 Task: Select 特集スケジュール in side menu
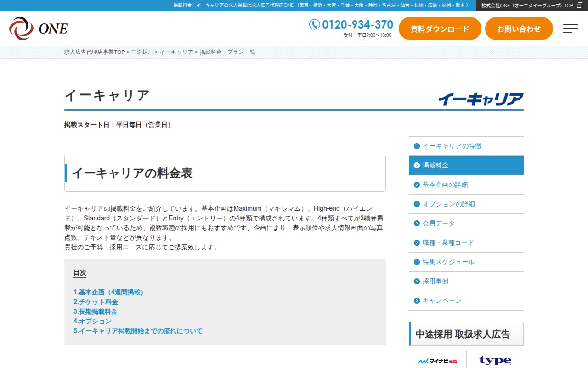pyautogui.click(x=466, y=262)
